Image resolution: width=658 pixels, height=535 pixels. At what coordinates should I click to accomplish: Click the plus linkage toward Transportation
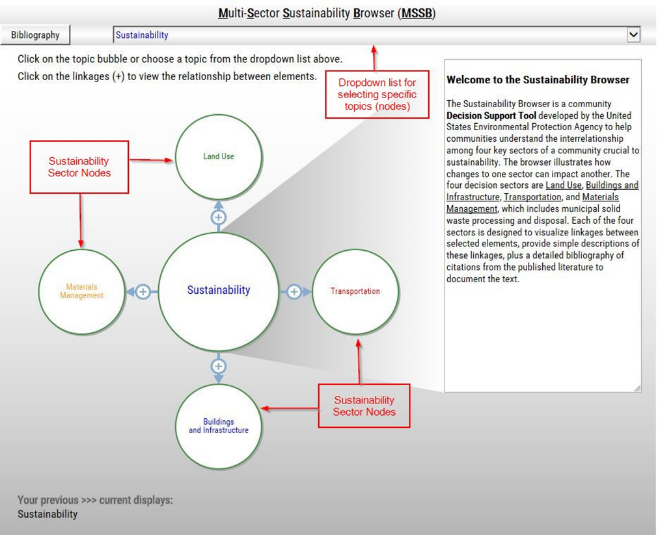pos(294,291)
